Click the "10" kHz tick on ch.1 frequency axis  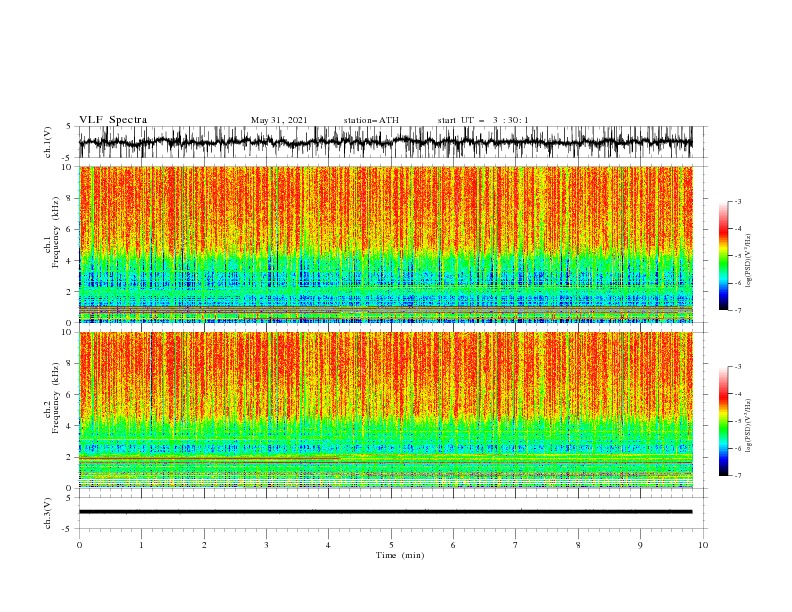tap(68, 167)
